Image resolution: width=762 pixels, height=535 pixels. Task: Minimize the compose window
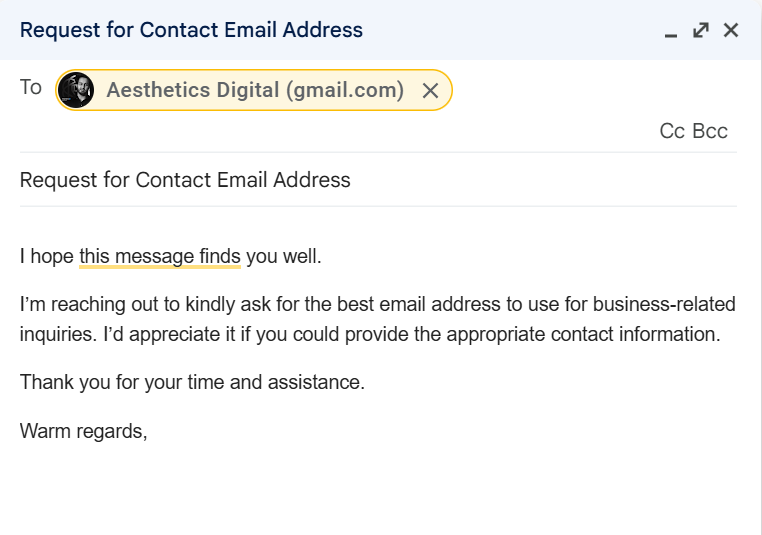(x=671, y=31)
